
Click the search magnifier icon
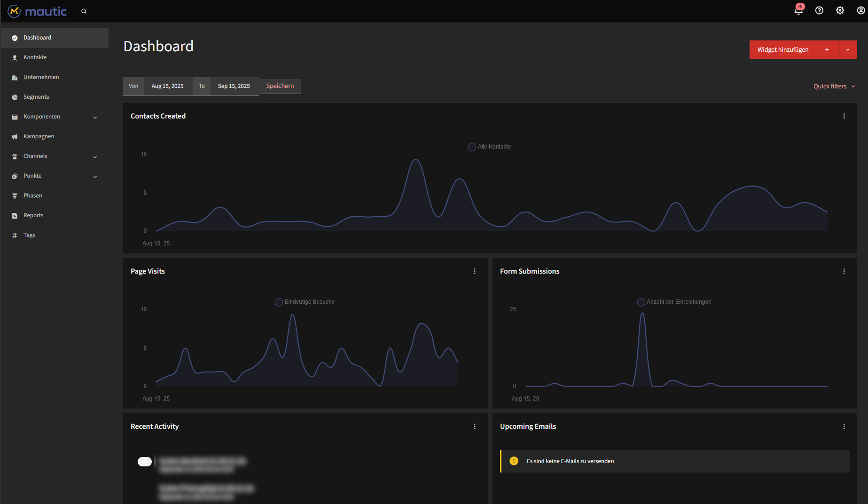[84, 11]
